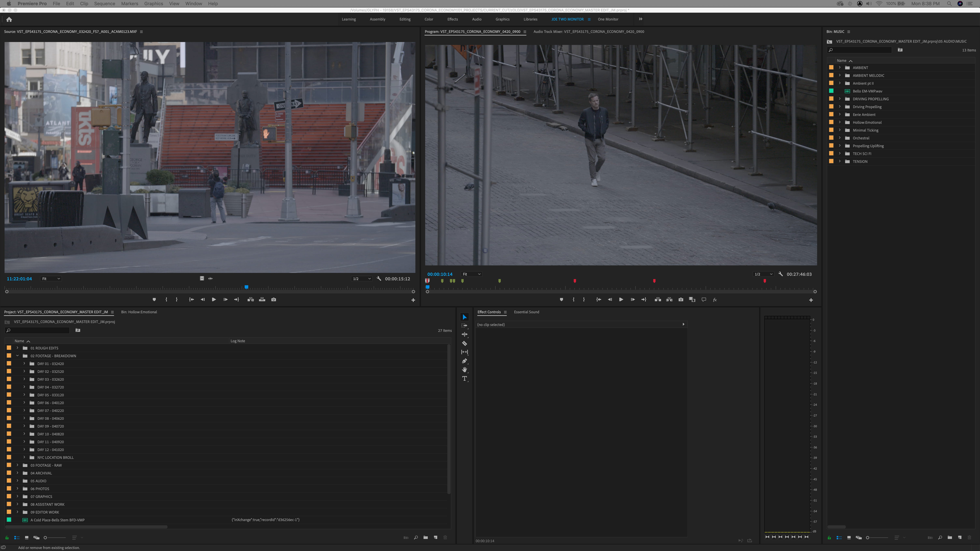Select the Type tool
Image resolution: width=980 pixels, height=551 pixels.
coord(465,378)
